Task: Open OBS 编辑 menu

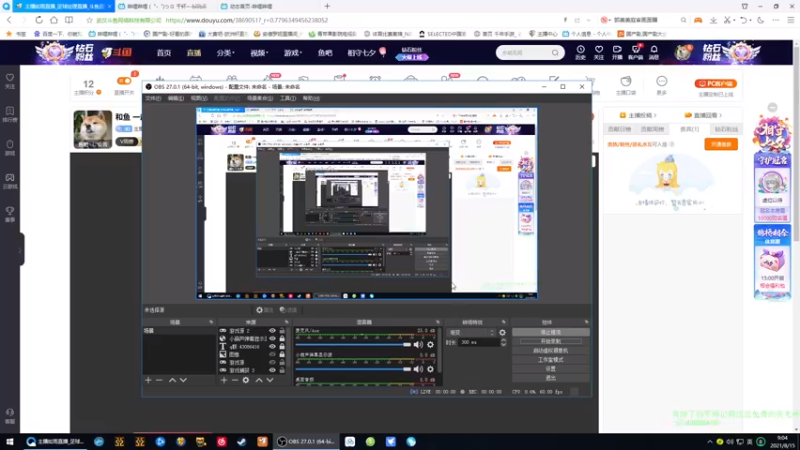Action: [176, 98]
